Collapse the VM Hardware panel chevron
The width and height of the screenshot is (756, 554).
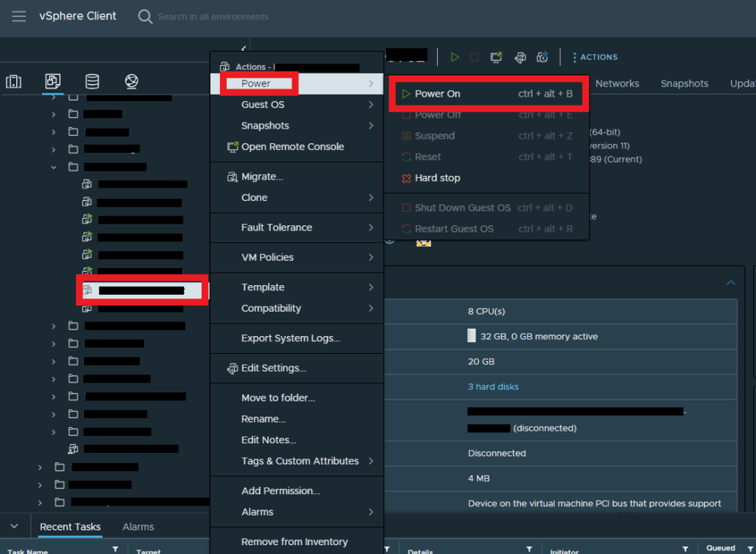pyautogui.click(x=731, y=283)
